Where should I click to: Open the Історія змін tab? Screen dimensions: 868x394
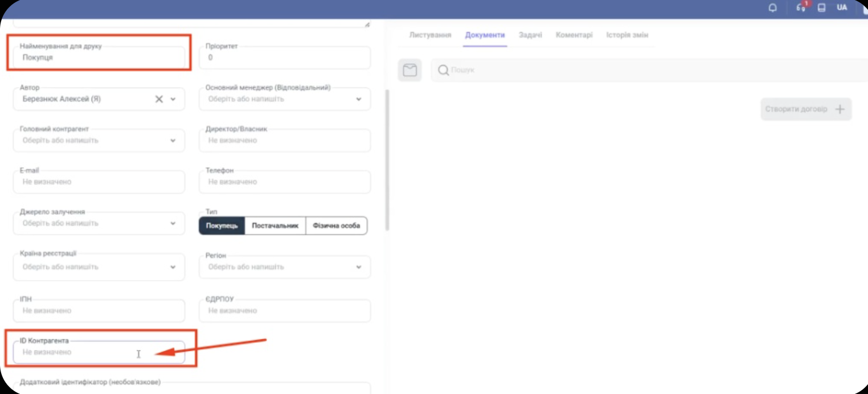pos(627,35)
